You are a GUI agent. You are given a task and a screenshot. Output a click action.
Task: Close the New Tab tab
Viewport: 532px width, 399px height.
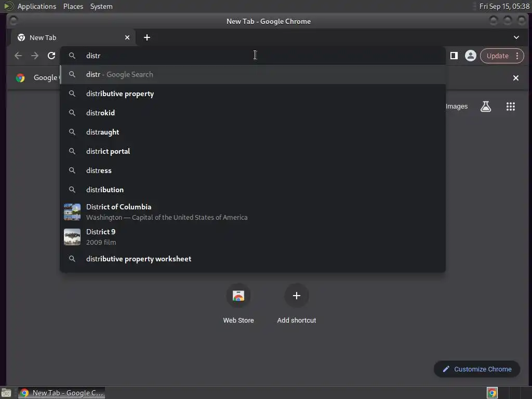coord(127,37)
